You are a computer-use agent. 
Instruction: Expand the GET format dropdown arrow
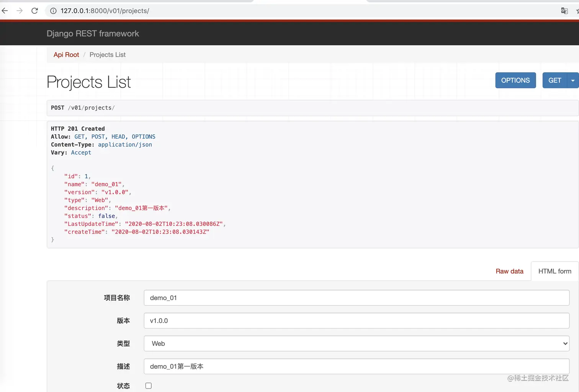(573, 80)
